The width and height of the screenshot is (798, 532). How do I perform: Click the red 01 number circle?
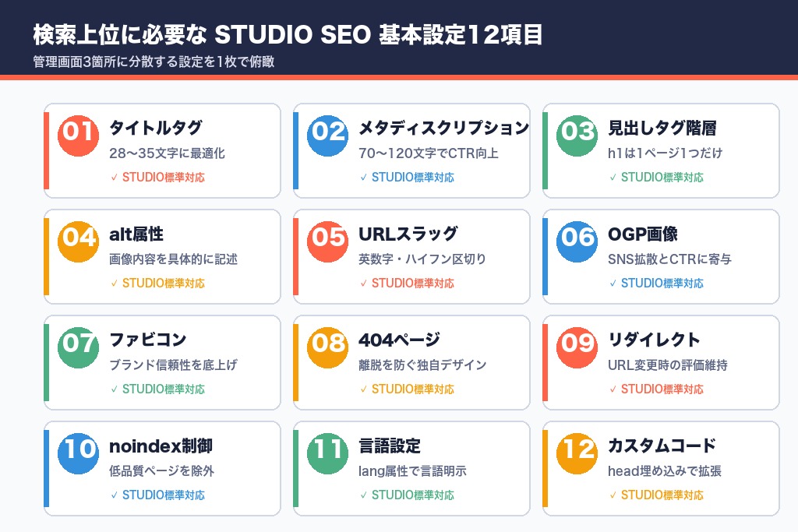click(79, 136)
